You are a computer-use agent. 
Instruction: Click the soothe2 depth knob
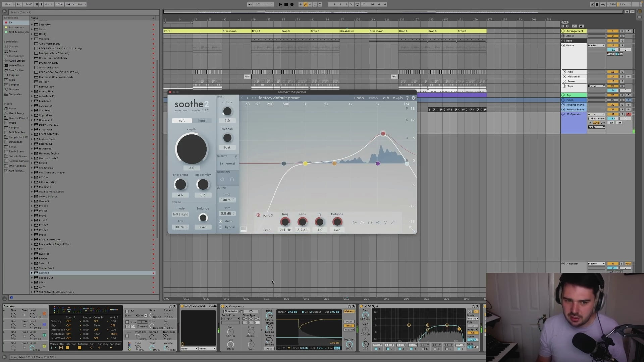192,149
